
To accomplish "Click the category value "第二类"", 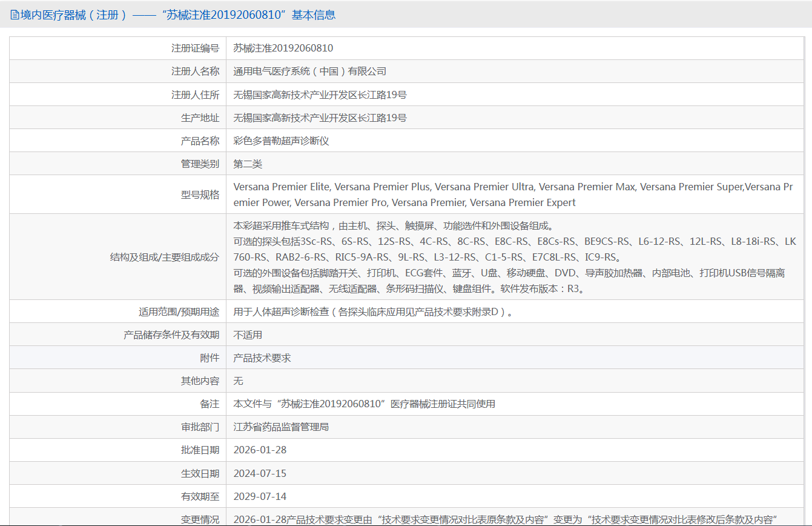I will [x=248, y=164].
